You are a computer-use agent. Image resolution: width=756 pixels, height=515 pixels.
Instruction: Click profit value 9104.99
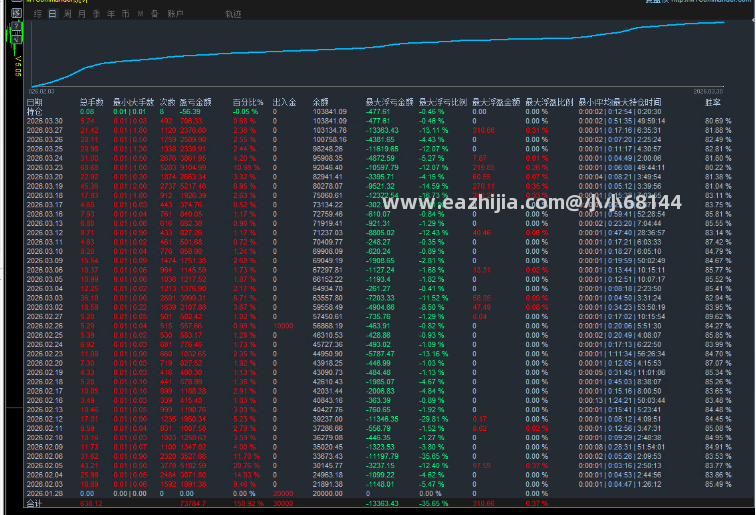pos(193,168)
